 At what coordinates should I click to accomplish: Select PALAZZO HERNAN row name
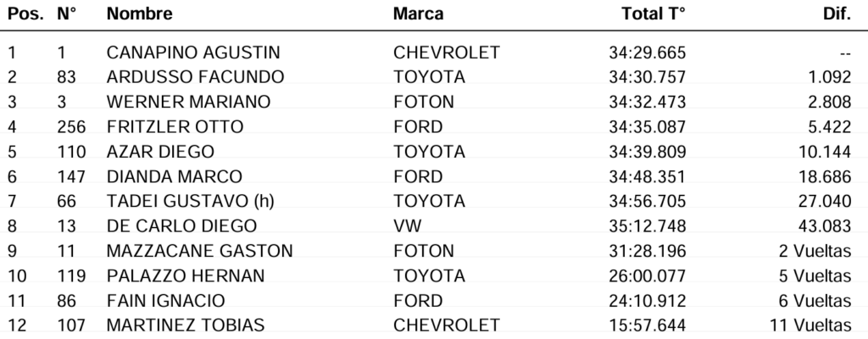click(186, 275)
